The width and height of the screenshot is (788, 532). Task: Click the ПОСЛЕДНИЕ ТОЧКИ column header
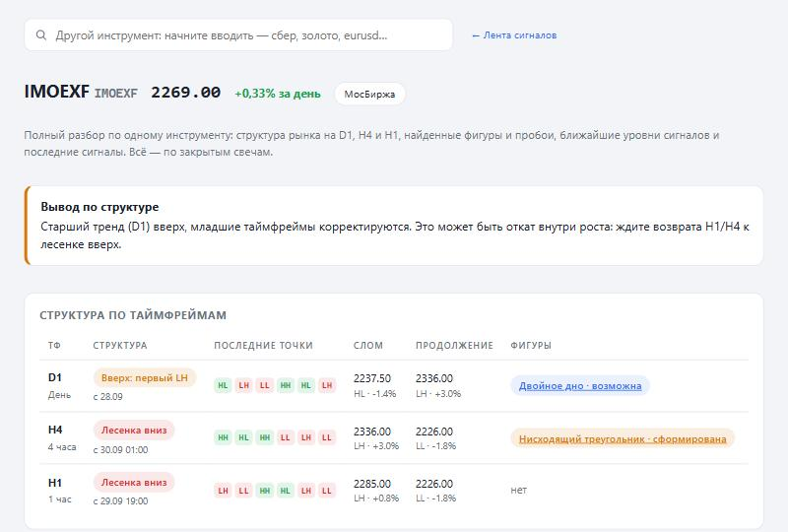pos(263,346)
